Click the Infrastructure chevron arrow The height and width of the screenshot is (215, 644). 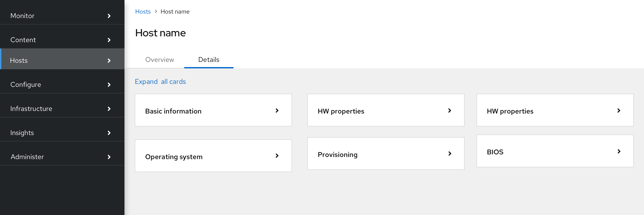click(x=109, y=109)
